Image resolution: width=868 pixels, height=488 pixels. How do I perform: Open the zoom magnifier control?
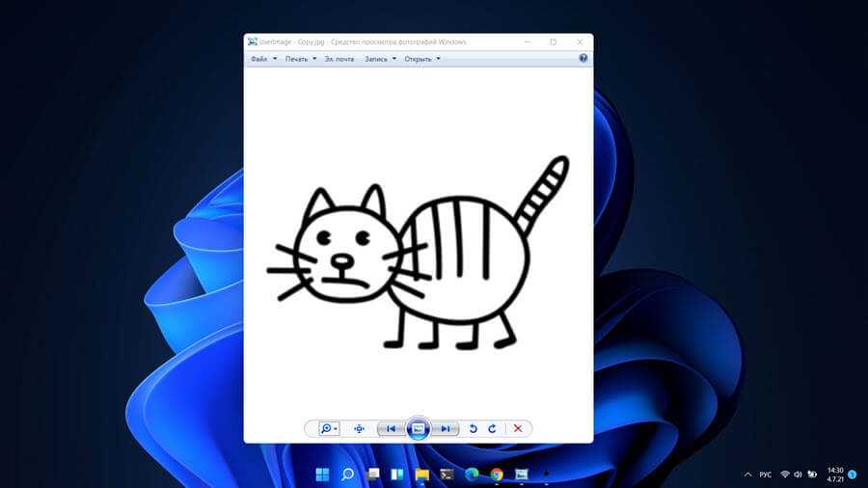[328, 428]
